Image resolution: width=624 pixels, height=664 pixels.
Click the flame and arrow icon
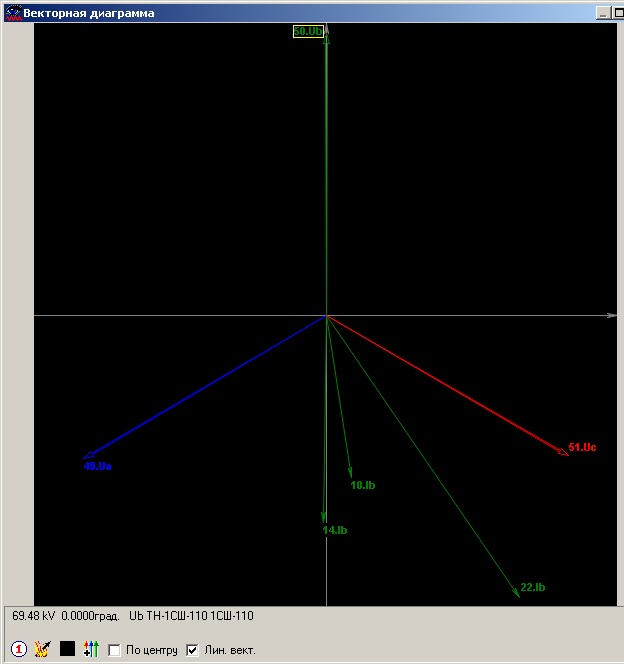(x=42, y=649)
